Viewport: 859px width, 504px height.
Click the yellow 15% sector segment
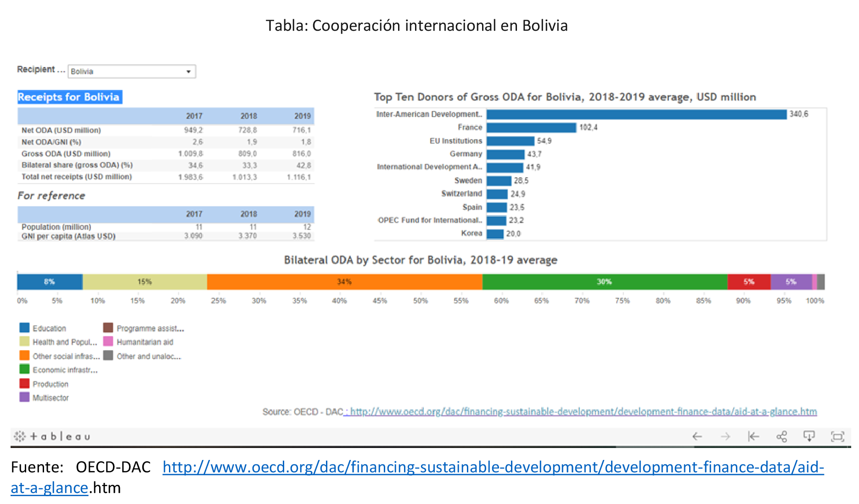145,282
